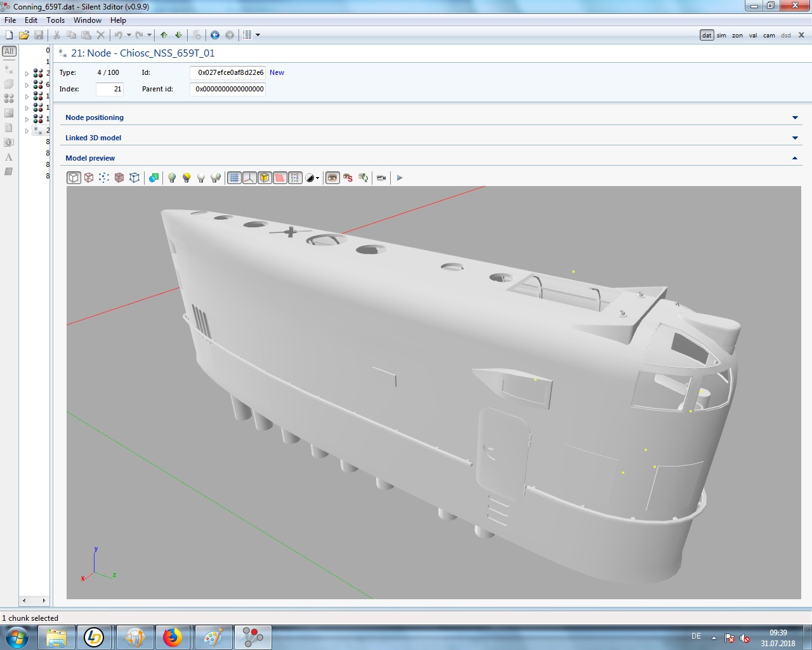Switch to dat file view toggle
Screen dimensions: 812x650
click(x=707, y=36)
